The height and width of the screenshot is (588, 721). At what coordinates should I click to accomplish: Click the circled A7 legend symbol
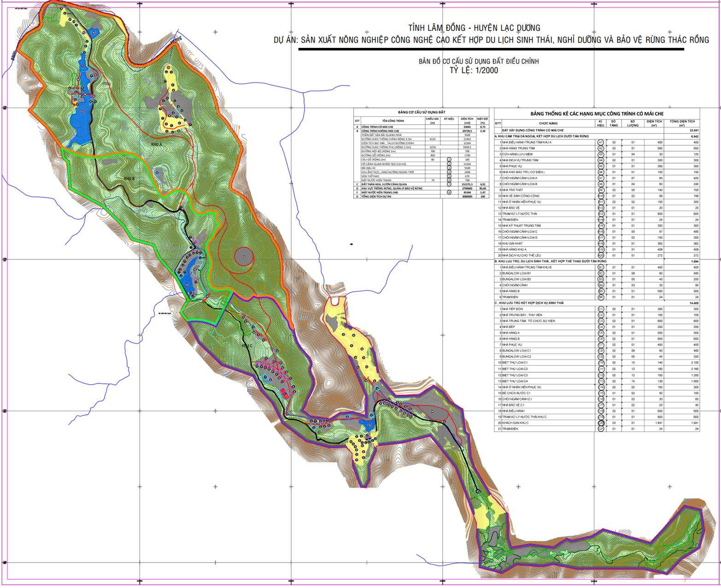600,178
